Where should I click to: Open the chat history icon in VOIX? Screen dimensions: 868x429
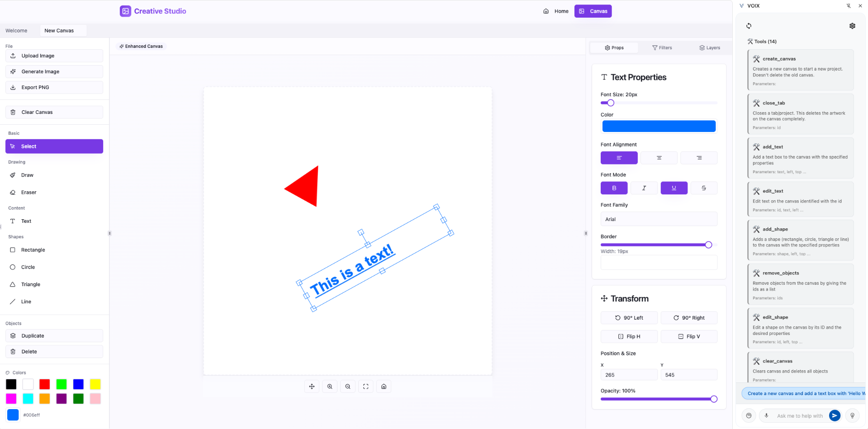[x=749, y=415]
